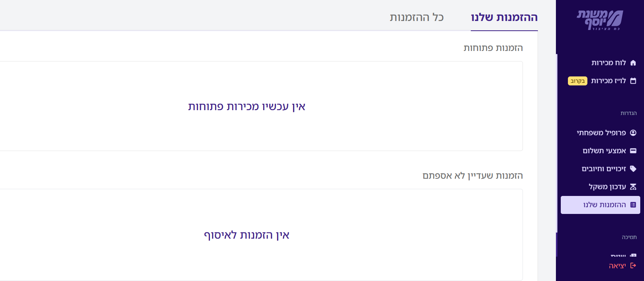Select the payment card icon beside אמצעי תשלום

coord(632,151)
